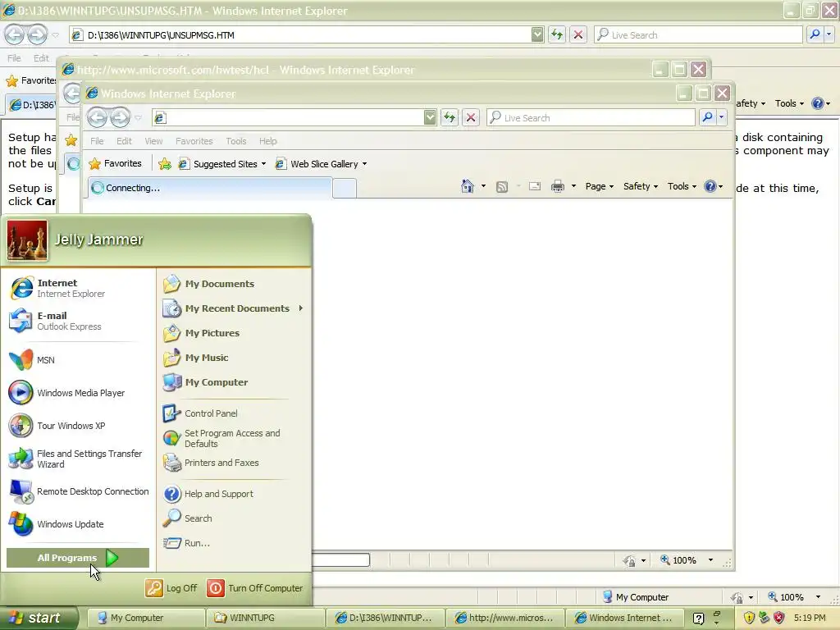This screenshot has width=840, height=630.
Task: Open View menu in front IE window
Action: point(153,141)
